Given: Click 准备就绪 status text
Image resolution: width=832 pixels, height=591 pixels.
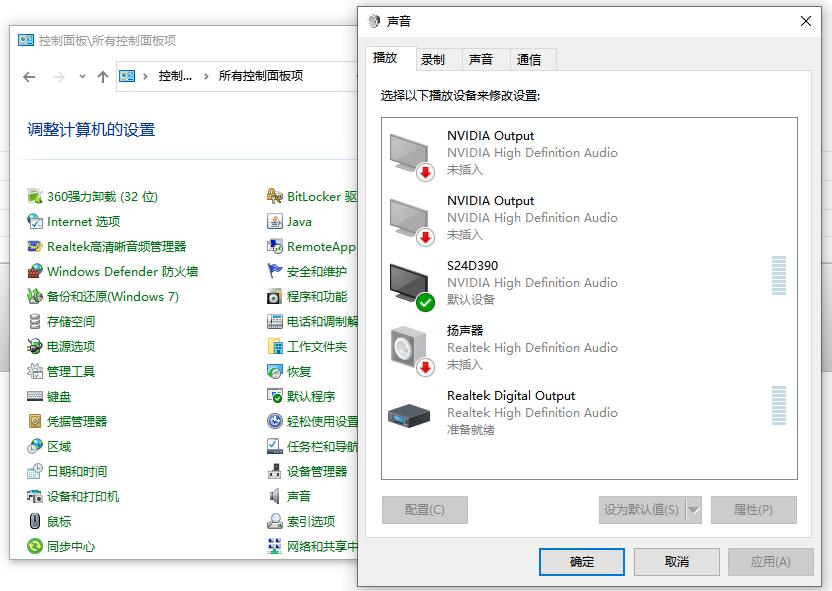Looking at the screenshot, I should pyautogui.click(x=471, y=430).
